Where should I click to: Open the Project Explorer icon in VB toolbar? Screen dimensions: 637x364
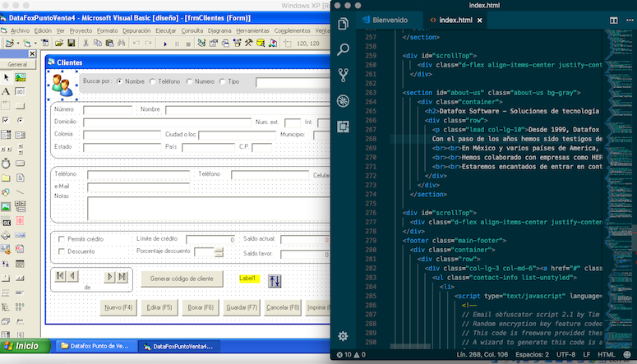click(x=201, y=43)
